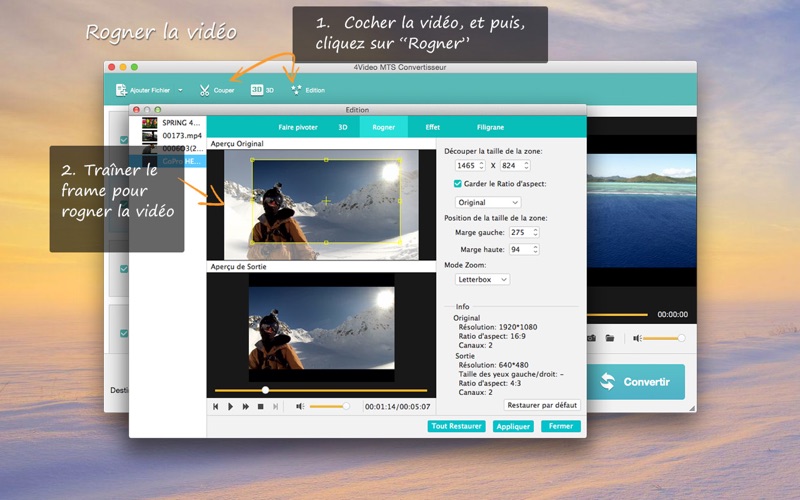Click the Aperçu de Sortie output preview
Screen dimensions: 800x500
(321, 328)
